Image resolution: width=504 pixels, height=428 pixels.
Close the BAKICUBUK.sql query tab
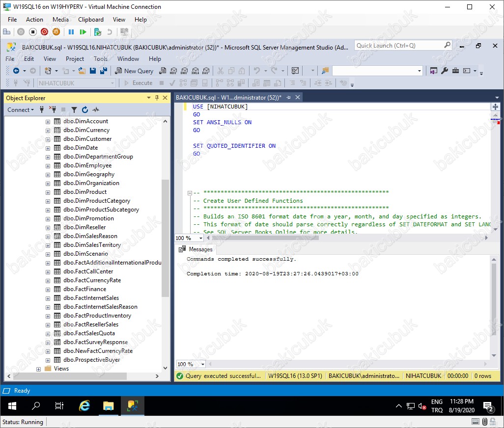tap(298, 97)
